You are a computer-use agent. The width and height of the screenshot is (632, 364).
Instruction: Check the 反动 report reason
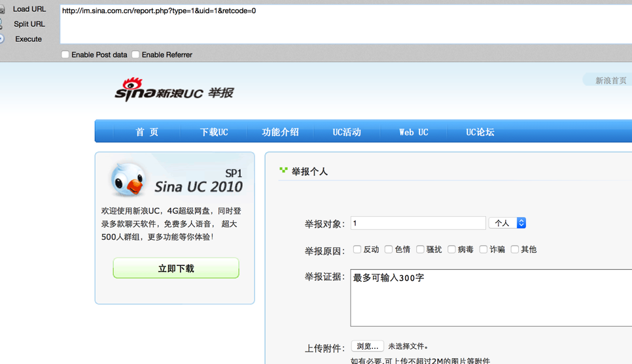357,249
